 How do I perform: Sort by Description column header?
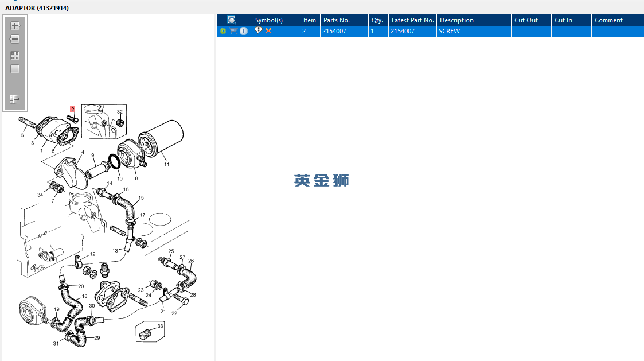tap(474, 20)
